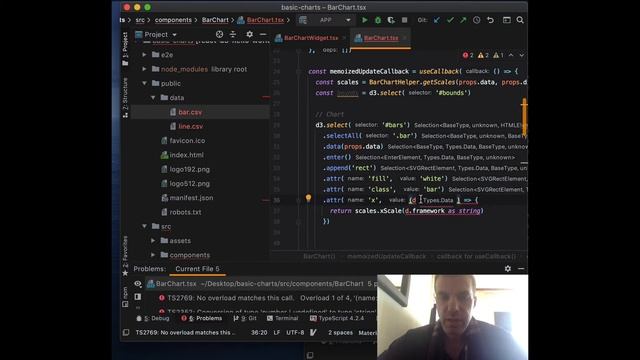The width and height of the screenshot is (640, 360).
Task: Start debugging with the green bug icon
Action: click(x=378, y=20)
